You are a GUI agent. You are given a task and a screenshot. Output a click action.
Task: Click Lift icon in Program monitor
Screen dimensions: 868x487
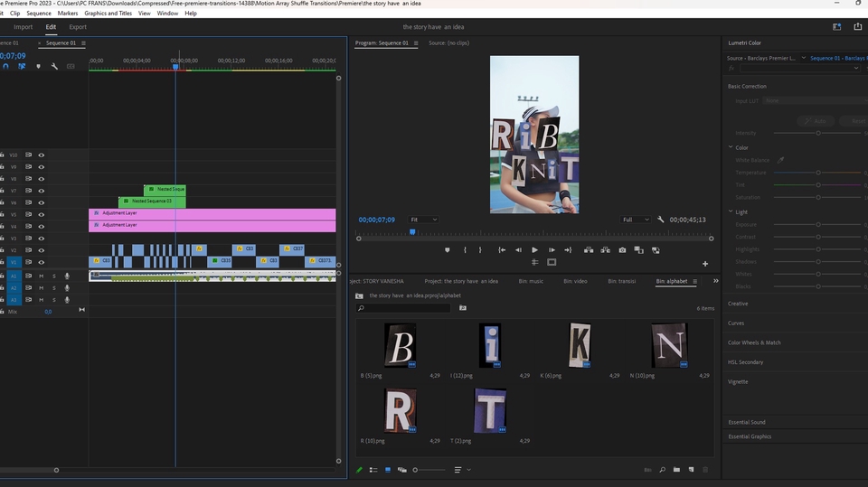coord(589,250)
